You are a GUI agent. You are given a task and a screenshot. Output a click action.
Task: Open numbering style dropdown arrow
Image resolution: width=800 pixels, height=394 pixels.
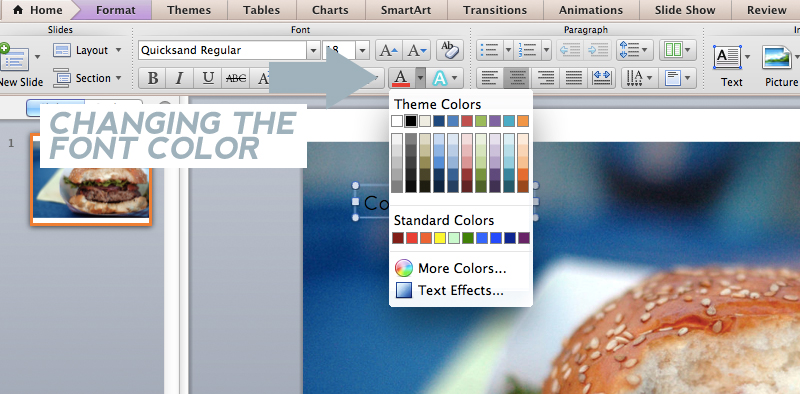(x=546, y=50)
